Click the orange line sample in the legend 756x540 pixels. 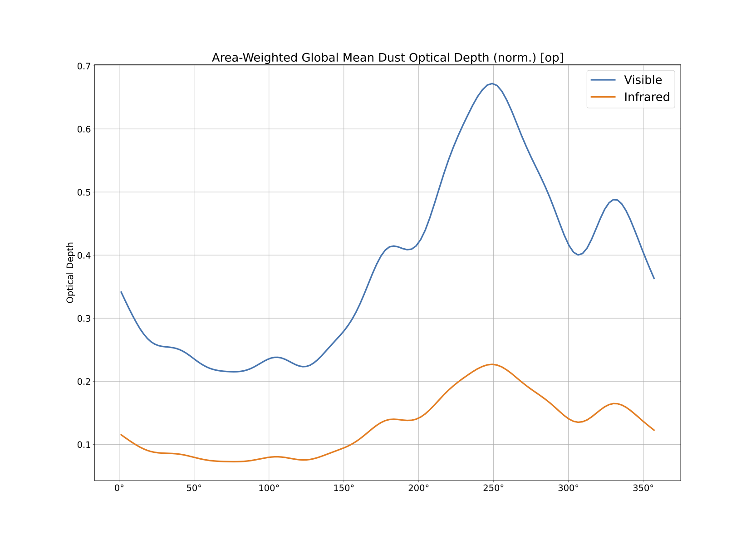click(603, 97)
